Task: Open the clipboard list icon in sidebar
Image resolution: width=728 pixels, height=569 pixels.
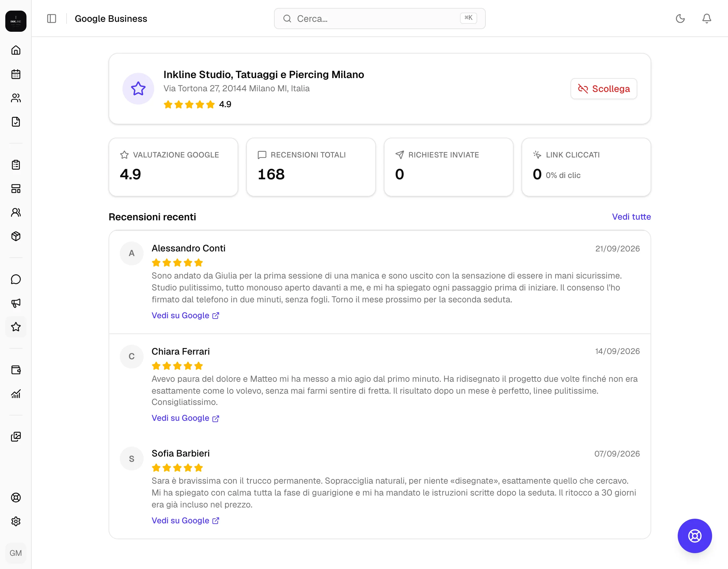Action: pyautogui.click(x=16, y=165)
